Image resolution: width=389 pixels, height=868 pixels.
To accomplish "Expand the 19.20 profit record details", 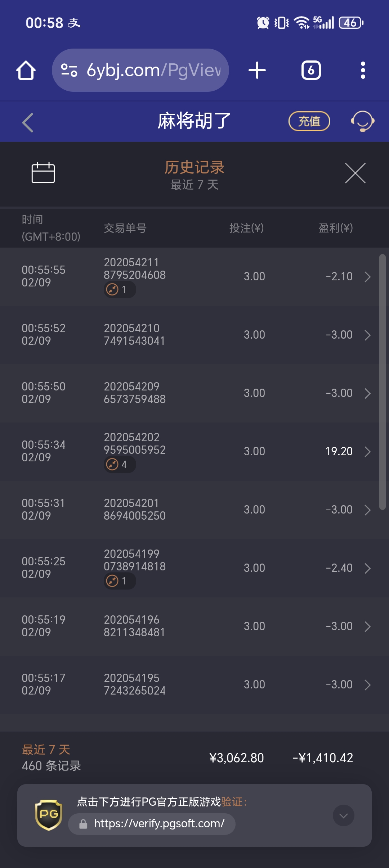I will point(367,452).
